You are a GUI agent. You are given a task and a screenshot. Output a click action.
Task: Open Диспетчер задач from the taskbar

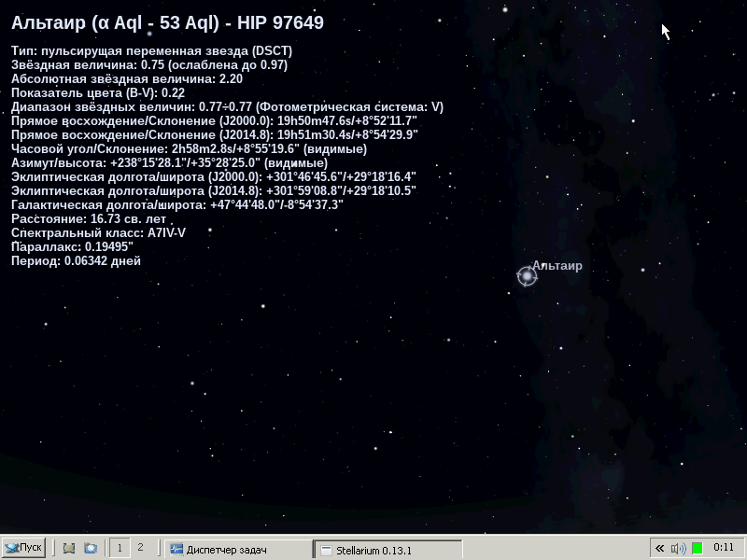[x=238, y=549]
